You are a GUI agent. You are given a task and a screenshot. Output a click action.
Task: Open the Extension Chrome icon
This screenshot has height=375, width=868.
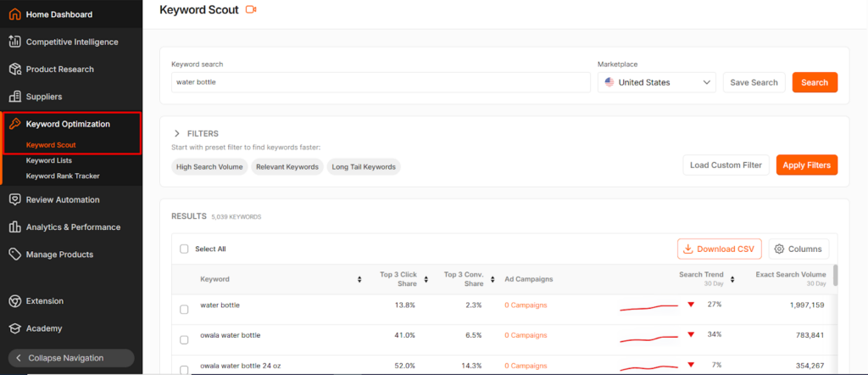[14, 300]
